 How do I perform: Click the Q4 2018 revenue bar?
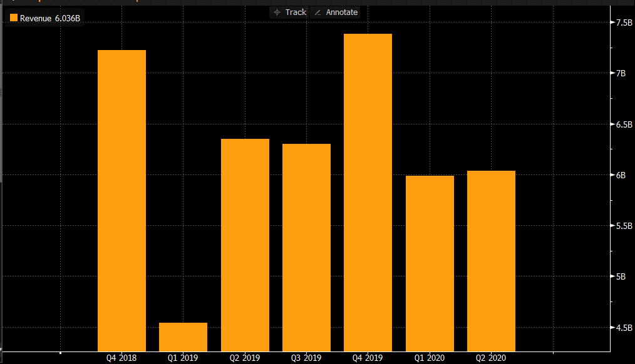(122, 200)
